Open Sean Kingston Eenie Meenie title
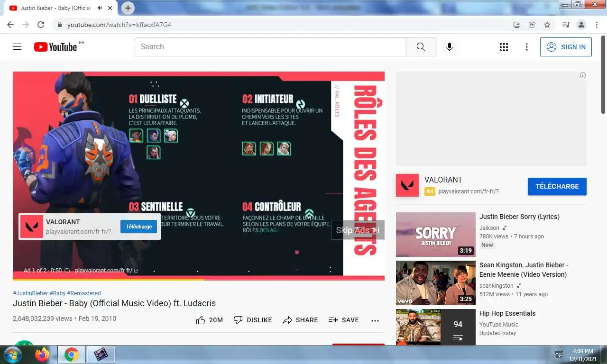This screenshot has height=364, width=607. pyautogui.click(x=524, y=270)
